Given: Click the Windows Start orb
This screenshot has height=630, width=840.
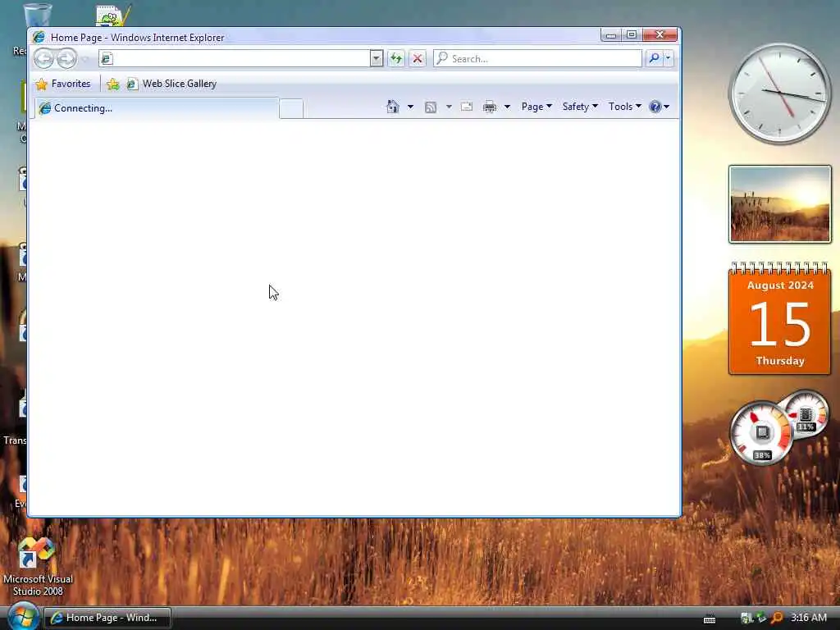Looking at the screenshot, I should (22, 617).
